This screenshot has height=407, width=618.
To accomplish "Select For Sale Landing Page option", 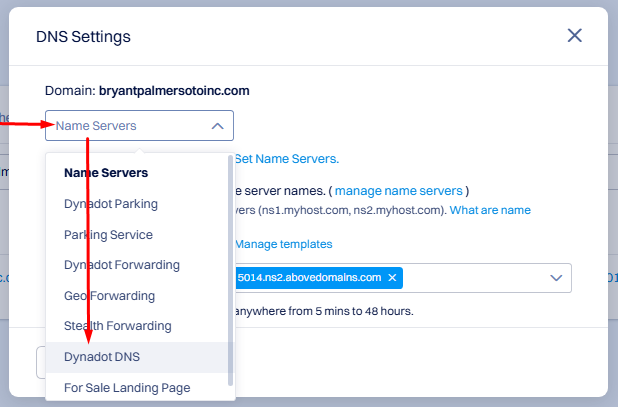I will [x=127, y=387].
